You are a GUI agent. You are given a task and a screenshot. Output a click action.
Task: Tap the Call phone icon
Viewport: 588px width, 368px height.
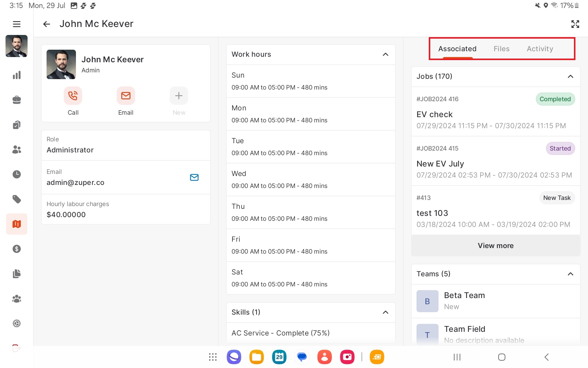coord(73,96)
